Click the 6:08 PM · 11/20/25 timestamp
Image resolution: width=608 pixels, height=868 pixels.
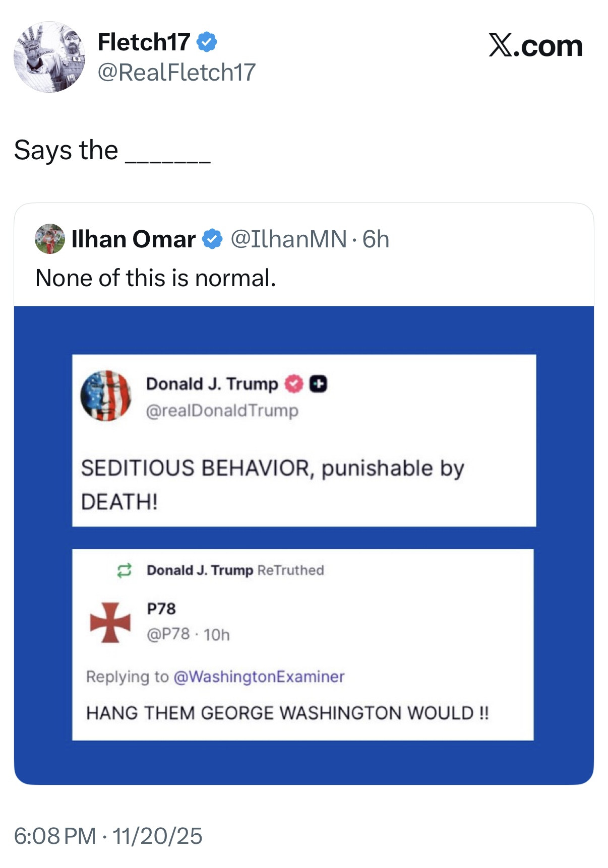(108, 836)
